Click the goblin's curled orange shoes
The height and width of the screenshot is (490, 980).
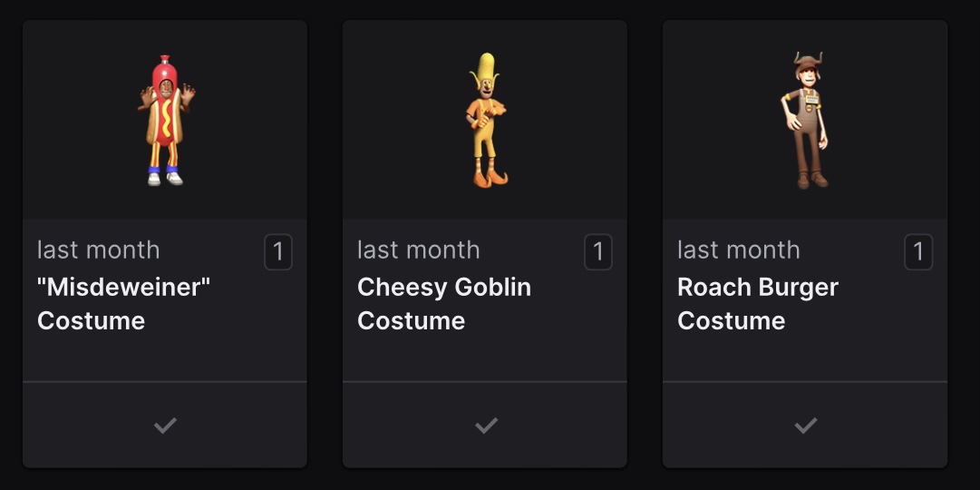tap(490, 179)
